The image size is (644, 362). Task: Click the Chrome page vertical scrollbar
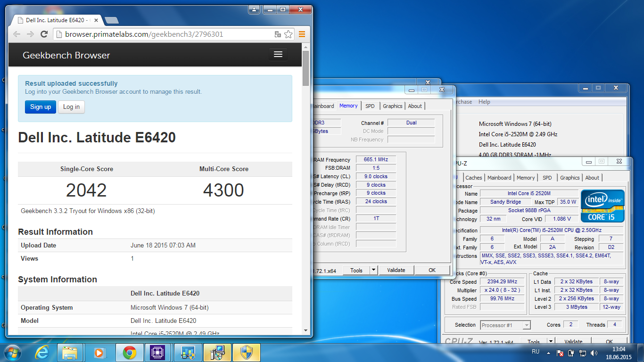[305, 68]
